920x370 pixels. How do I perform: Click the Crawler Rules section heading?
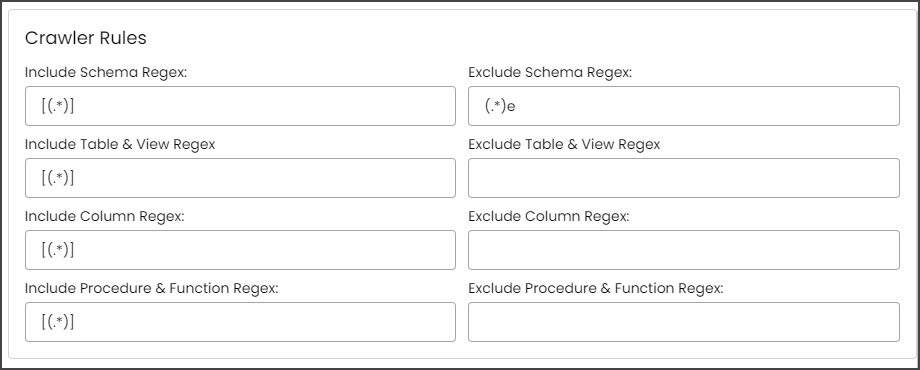[86, 38]
